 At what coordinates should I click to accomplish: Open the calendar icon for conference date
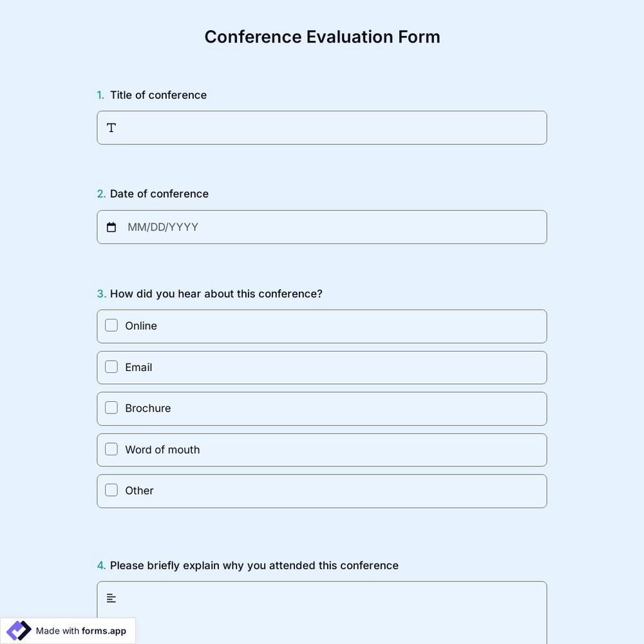[x=111, y=227]
